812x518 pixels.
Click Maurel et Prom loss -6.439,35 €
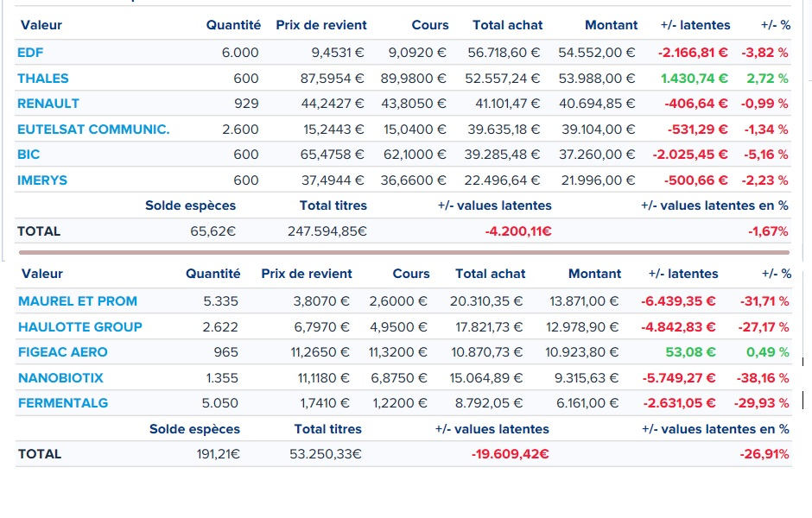(678, 301)
